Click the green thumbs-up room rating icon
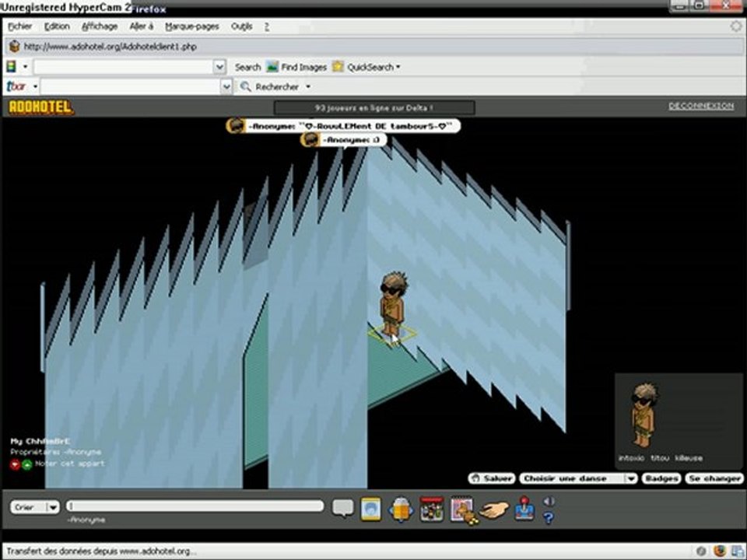 click(x=26, y=464)
